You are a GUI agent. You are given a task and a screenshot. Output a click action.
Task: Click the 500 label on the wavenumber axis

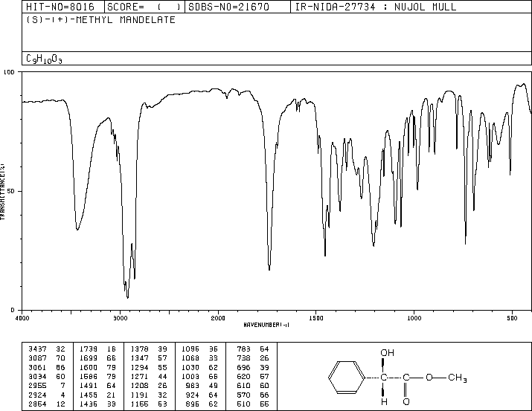512,318
